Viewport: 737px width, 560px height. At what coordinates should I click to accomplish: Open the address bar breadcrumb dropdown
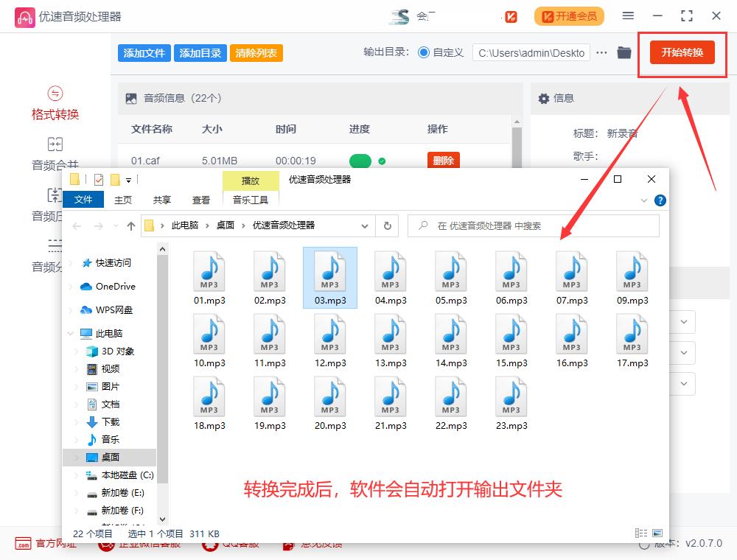point(364,226)
